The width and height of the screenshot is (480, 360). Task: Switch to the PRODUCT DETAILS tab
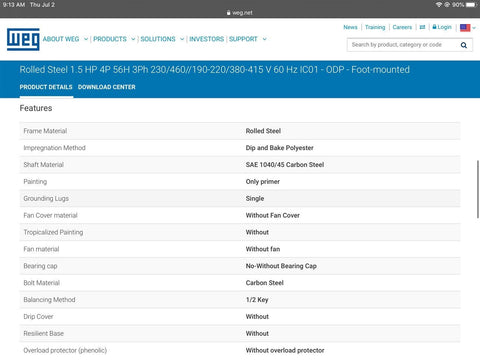point(46,87)
